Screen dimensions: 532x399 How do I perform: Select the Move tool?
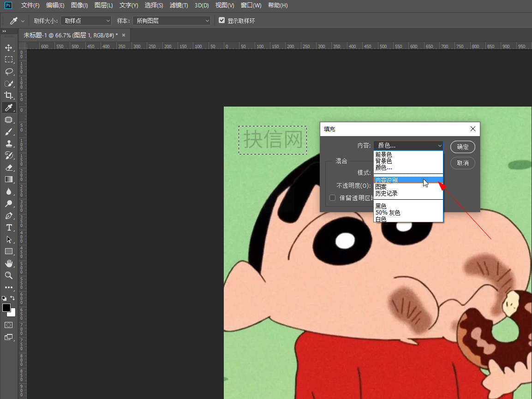point(9,48)
